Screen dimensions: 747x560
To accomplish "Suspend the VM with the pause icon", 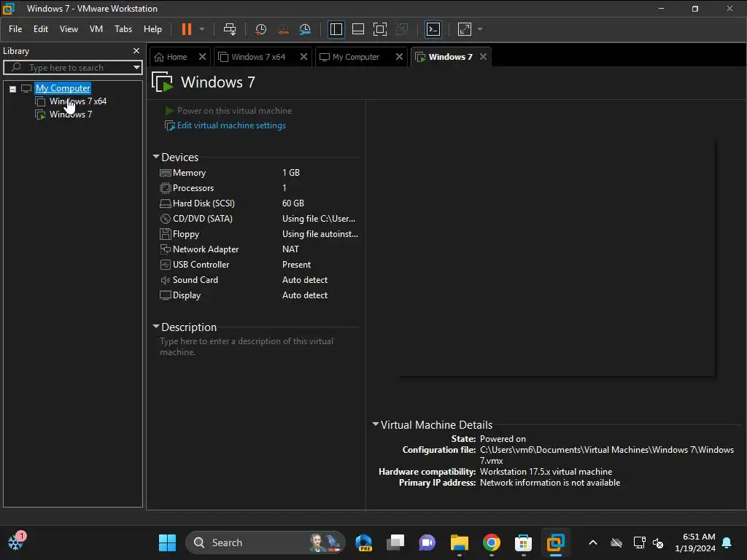I will [186, 29].
